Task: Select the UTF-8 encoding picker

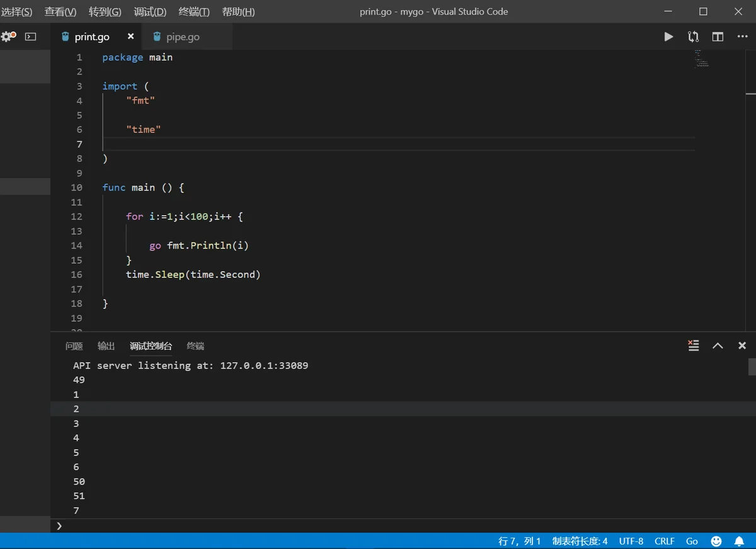Action: coord(631,541)
